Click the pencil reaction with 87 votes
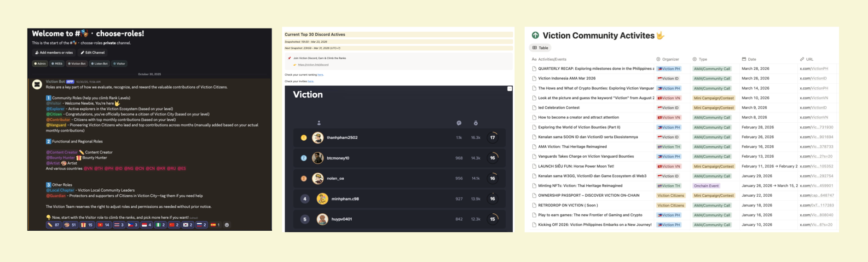 54,225
